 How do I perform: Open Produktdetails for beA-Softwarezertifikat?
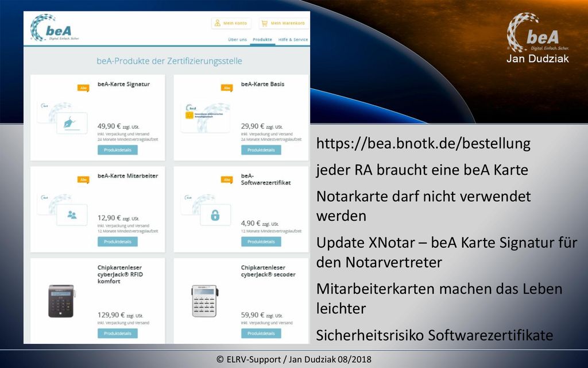261,241
